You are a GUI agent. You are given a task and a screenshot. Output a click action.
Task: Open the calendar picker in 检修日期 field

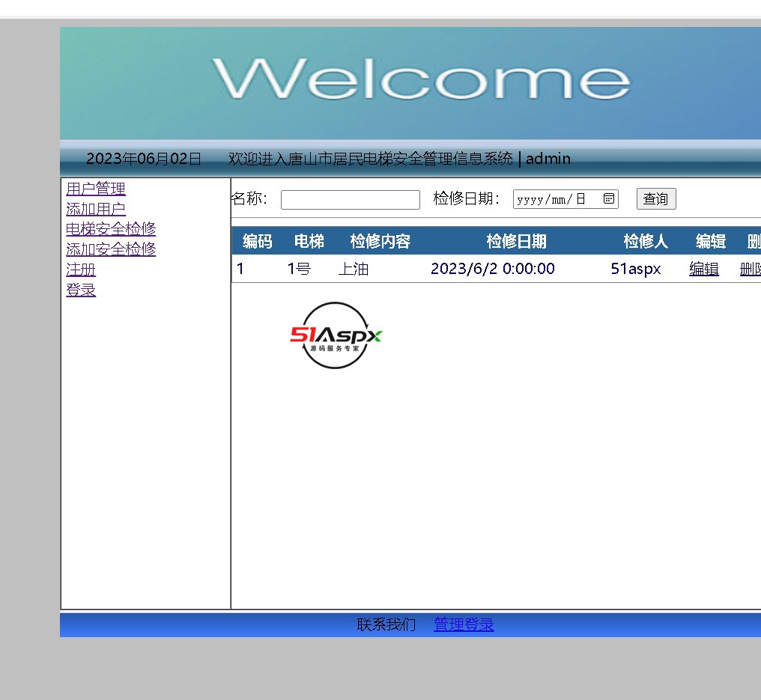click(x=608, y=199)
